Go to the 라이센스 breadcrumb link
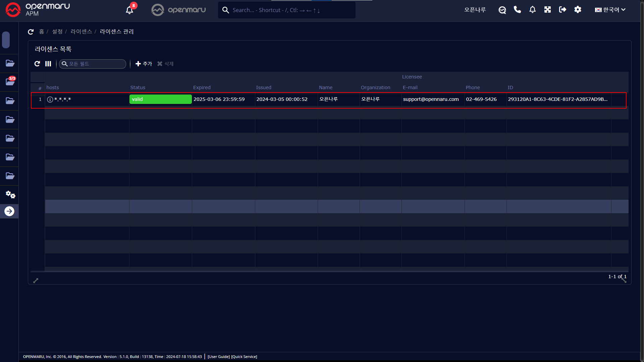The image size is (644, 362). click(x=81, y=32)
